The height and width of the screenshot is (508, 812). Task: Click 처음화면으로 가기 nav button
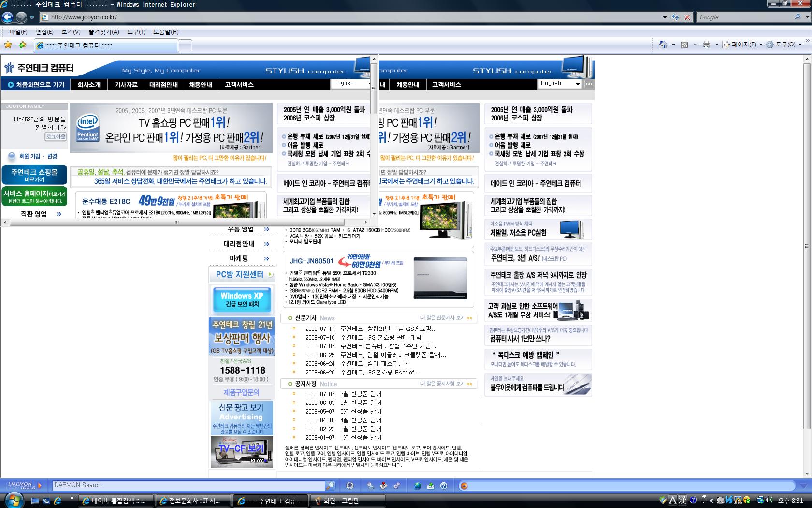[x=36, y=84]
